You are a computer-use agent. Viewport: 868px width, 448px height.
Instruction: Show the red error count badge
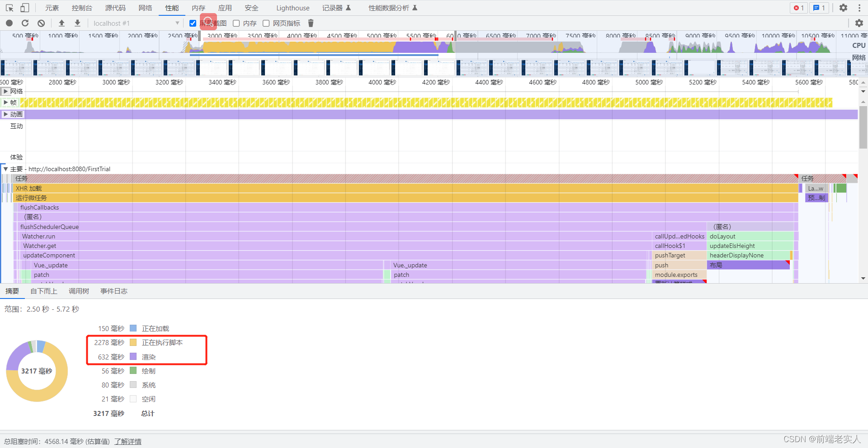(x=799, y=8)
